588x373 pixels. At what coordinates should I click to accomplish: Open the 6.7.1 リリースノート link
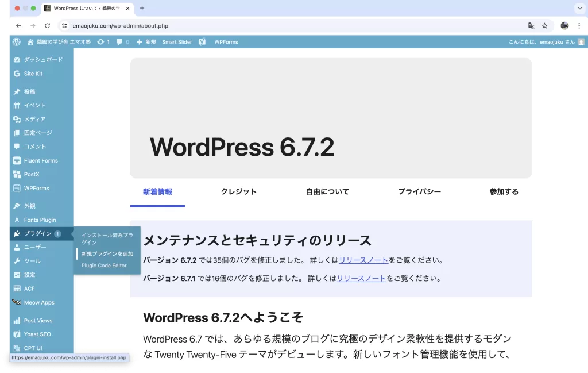pyautogui.click(x=361, y=278)
